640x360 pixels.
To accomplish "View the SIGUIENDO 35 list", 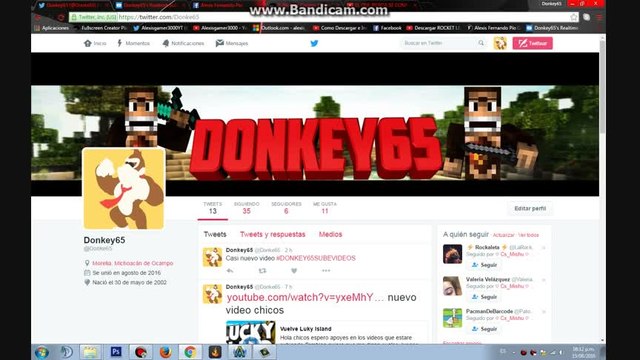I will pyautogui.click(x=247, y=208).
